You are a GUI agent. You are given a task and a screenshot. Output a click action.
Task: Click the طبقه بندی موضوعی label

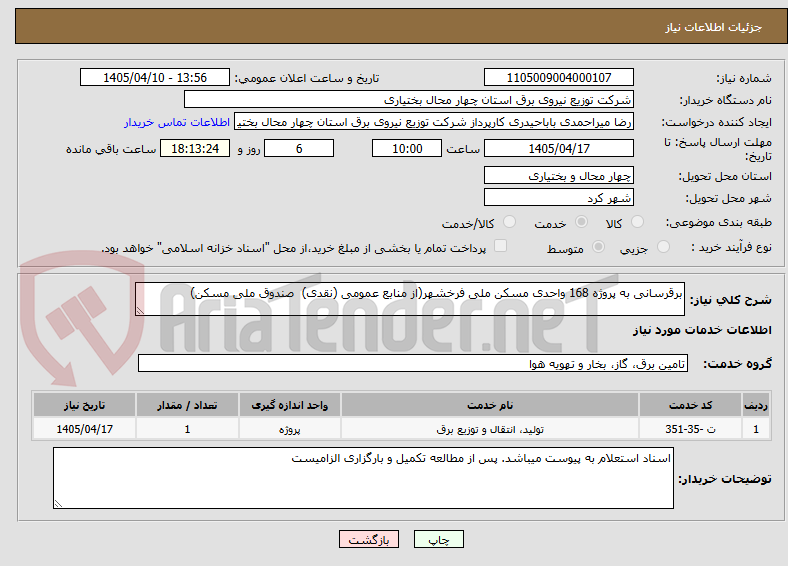click(x=719, y=222)
